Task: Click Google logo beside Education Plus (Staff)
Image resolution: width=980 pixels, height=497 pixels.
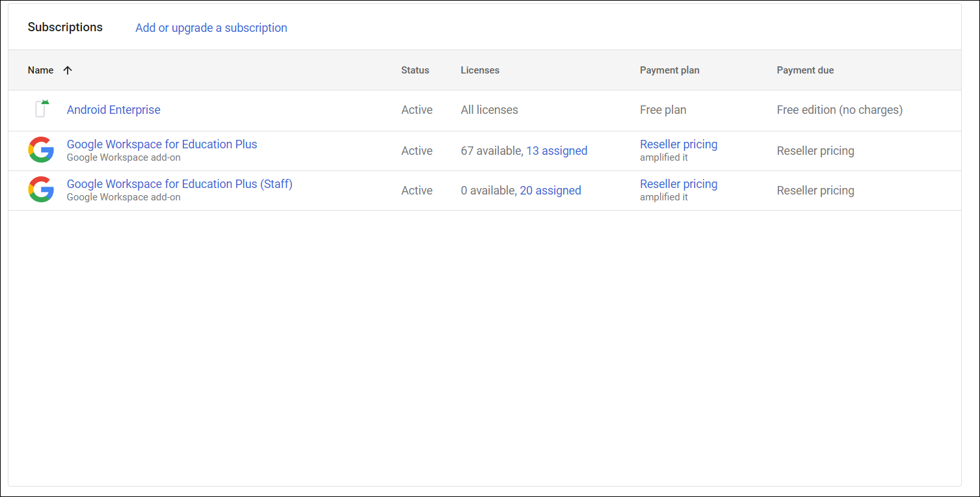Action: point(41,189)
